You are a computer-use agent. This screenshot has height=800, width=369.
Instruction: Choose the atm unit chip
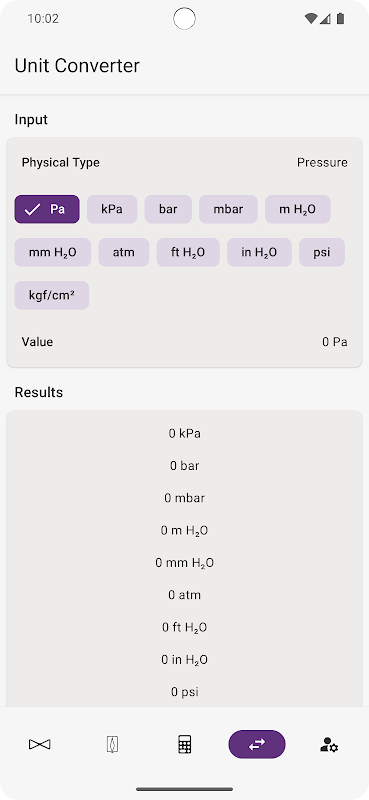[124, 252]
